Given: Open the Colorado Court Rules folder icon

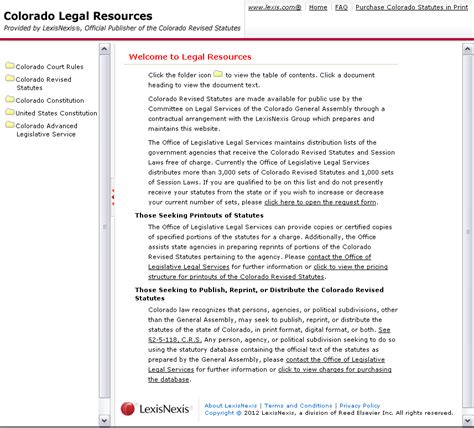Looking at the screenshot, I should [x=10, y=65].
